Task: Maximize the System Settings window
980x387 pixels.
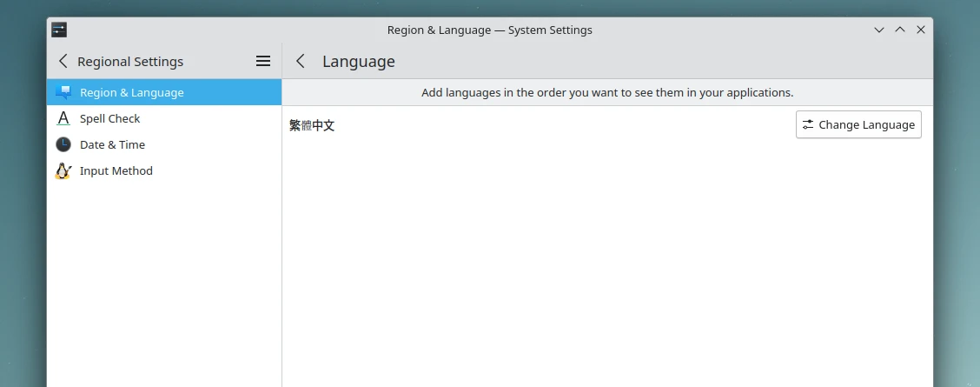Action: coord(900,30)
